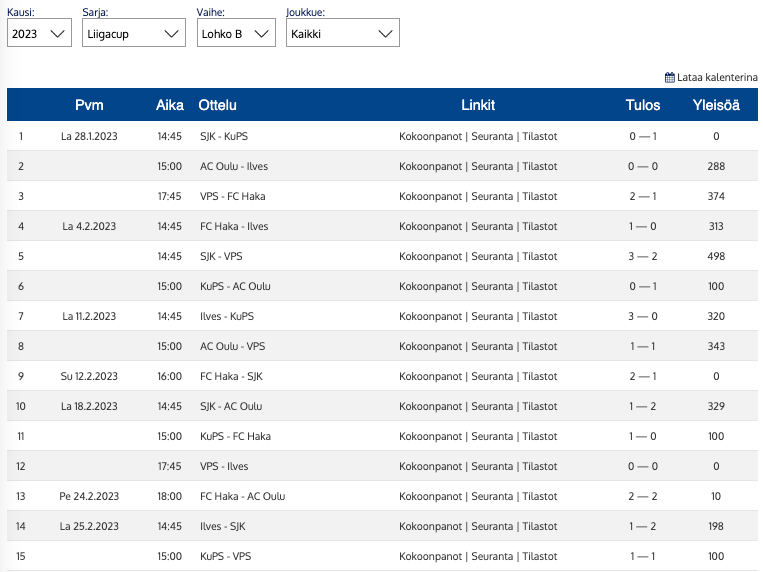
Task: View Tilastot for VPS - FC Haka match
Action: pyautogui.click(x=540, y=196)
